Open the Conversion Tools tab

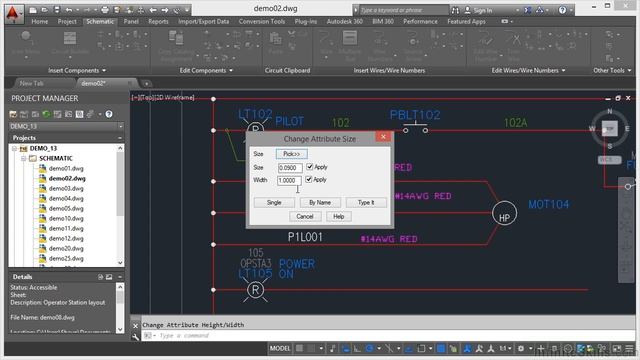262,22
